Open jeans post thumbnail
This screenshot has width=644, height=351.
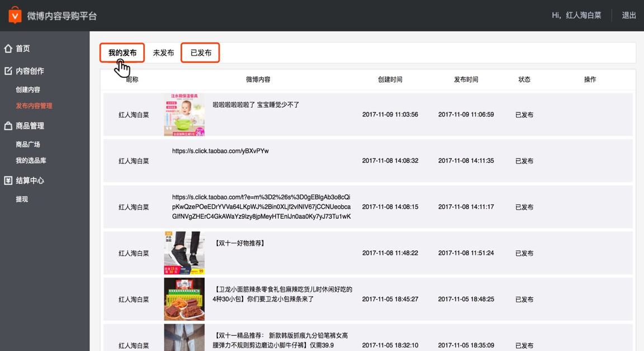(x=184, y=338)
